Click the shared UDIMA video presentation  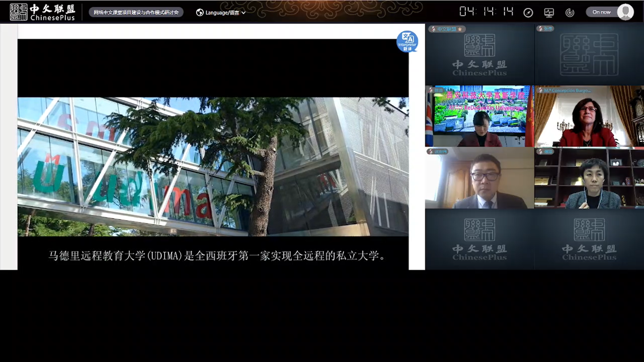pyautogui.click(x=213, y=166)
